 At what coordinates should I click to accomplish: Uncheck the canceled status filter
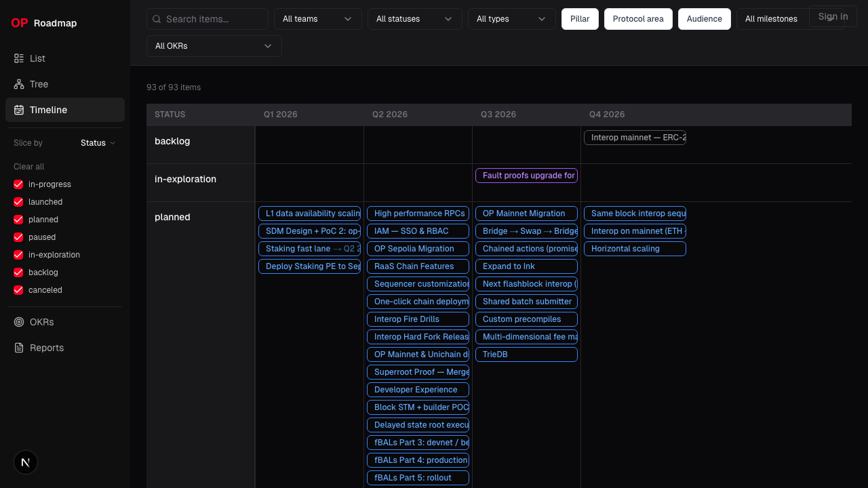(18, 290)
